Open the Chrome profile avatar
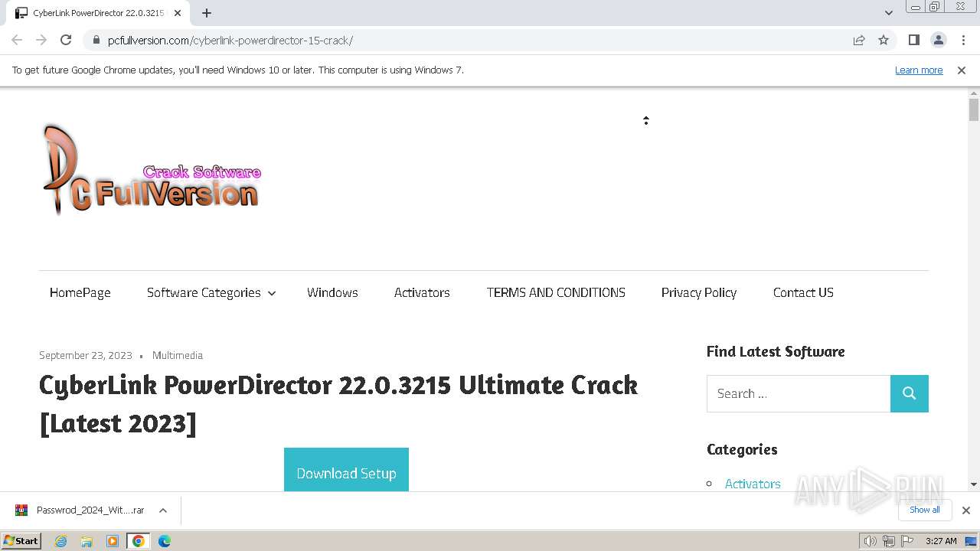The image size is (980, 551). [x=938, y=40]
